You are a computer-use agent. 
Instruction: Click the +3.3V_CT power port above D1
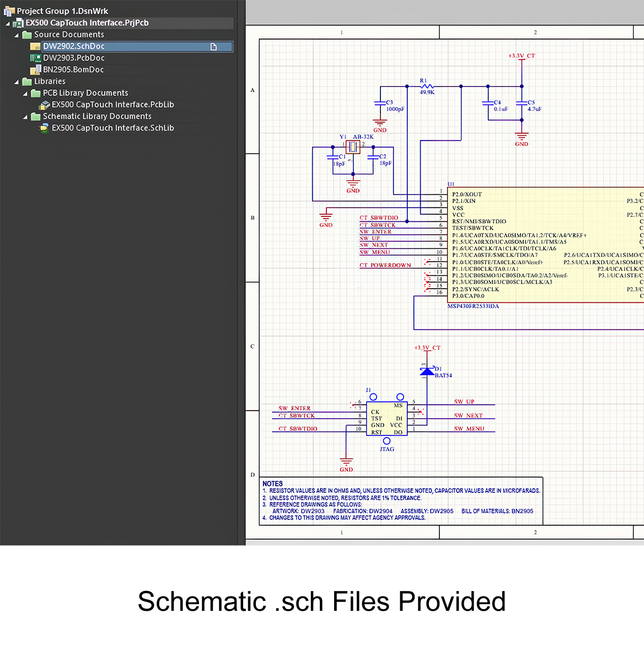(427, 348)
